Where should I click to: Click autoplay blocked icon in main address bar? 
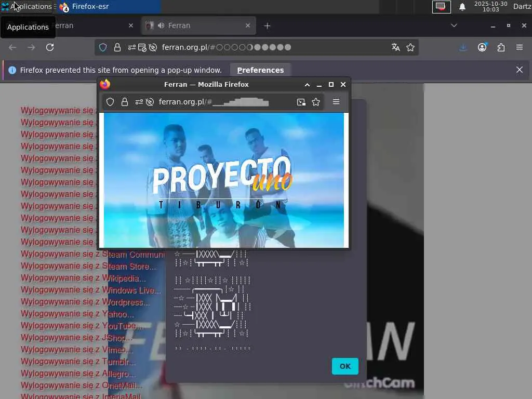click(153, 47)
